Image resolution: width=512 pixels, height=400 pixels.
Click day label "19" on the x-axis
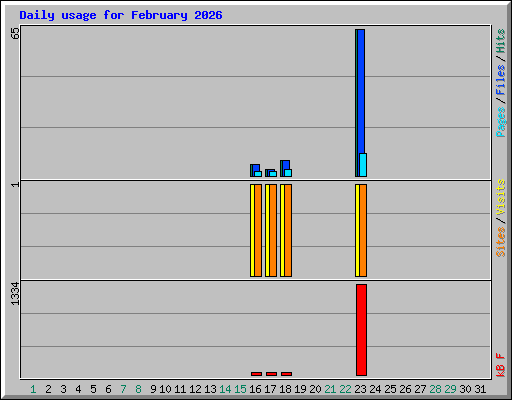[x=300, y=389]
